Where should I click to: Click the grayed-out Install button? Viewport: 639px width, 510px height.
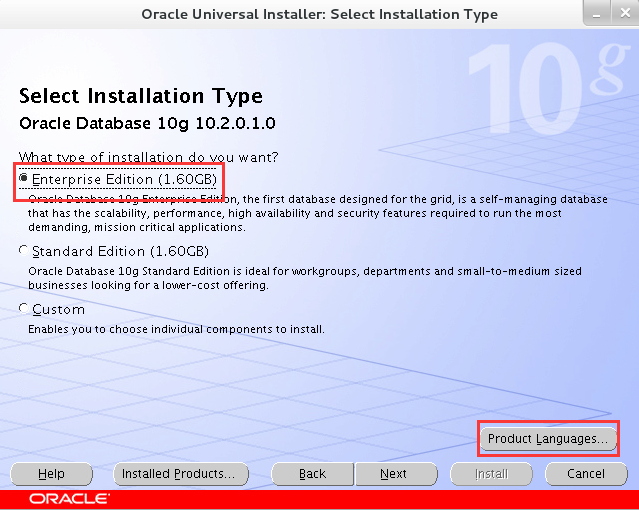491,474
